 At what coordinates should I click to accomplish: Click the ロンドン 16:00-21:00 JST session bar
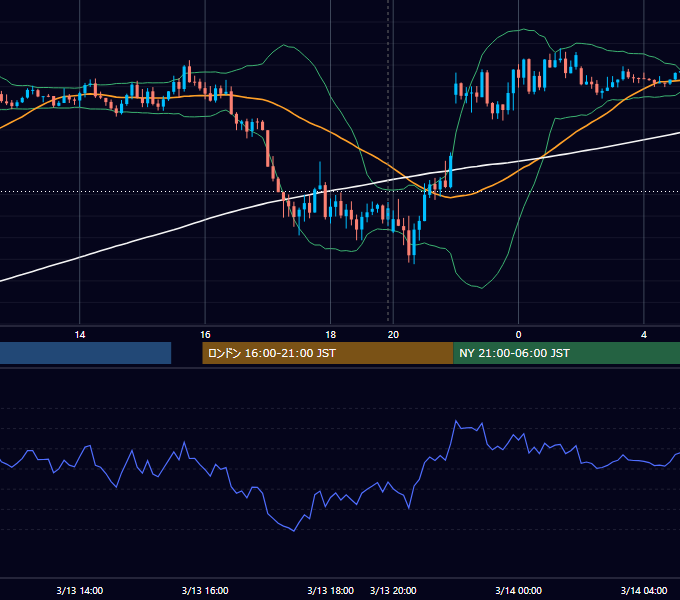(x=327, y=353)
